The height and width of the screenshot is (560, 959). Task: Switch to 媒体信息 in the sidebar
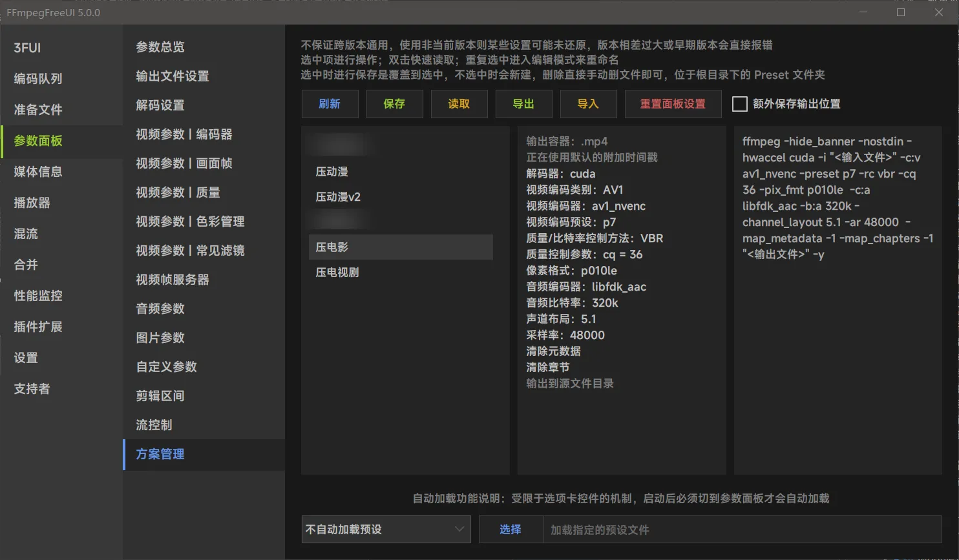click(x=38, y=172)
